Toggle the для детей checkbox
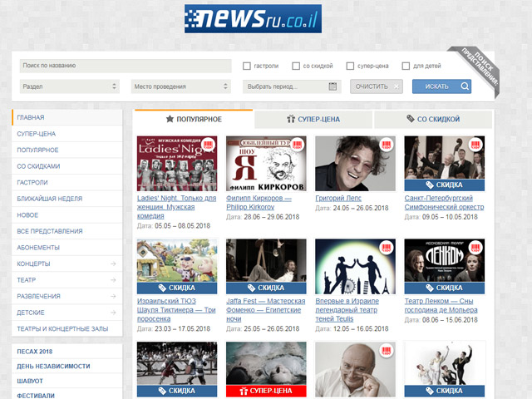 pyautogui.click(x=406, y=66)
